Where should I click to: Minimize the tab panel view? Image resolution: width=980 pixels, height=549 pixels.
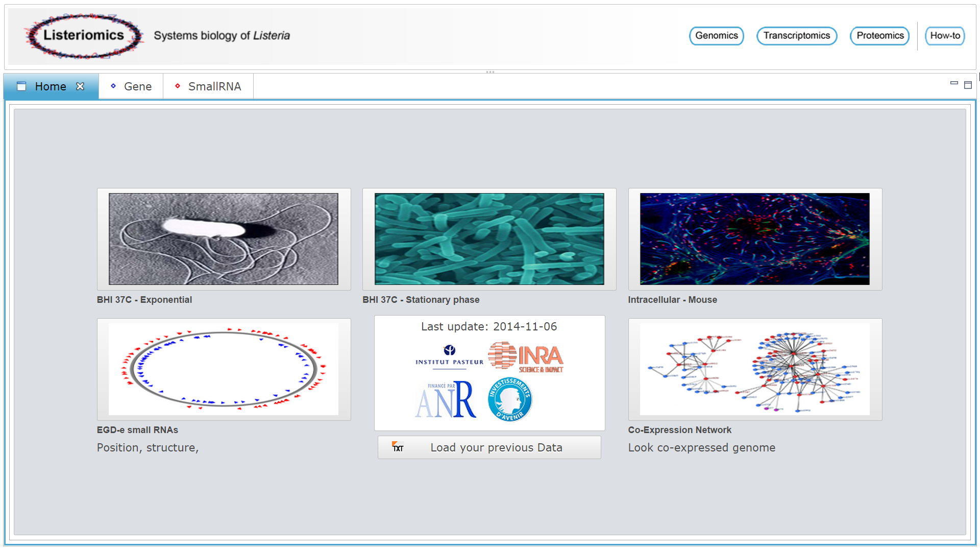coord(954,83)
